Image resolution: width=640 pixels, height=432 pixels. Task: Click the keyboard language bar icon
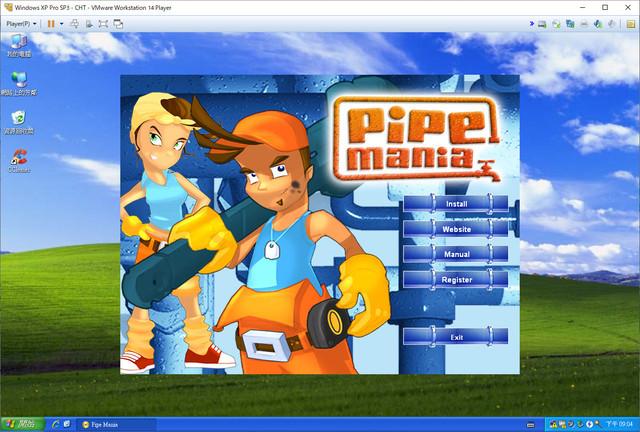(x=531, y=425)
